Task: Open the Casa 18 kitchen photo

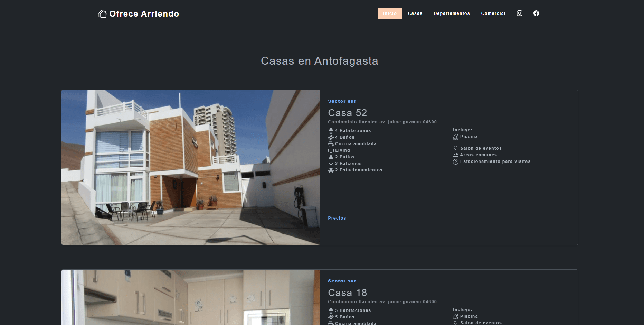Action: (x=191, y=297)
